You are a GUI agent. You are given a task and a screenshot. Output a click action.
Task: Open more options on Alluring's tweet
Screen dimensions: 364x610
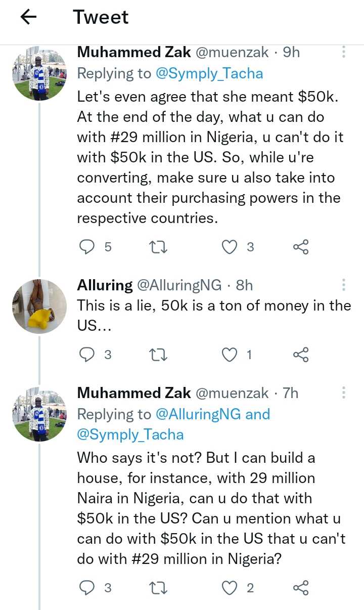pyautogui.click(x=344, y=285)
